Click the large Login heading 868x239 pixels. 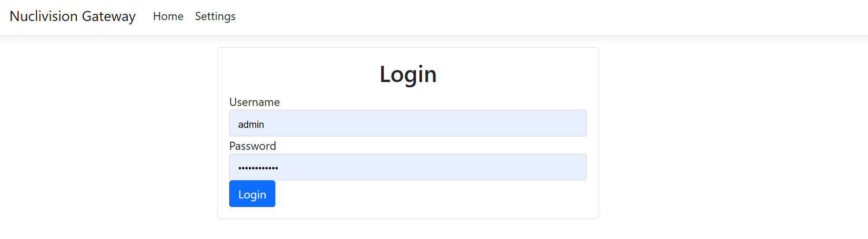[408, 74]
